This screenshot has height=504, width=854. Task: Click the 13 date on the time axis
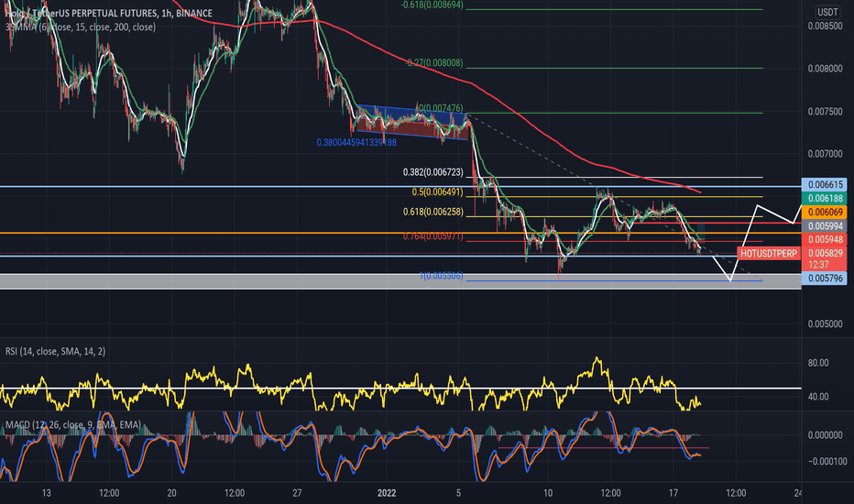coord(47,493)
